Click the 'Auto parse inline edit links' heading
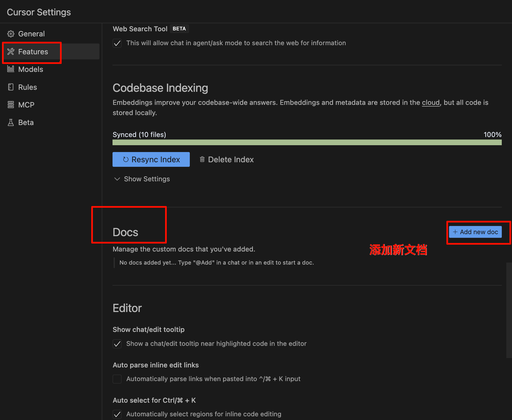 pyautogui.click(x=156, y=365)
